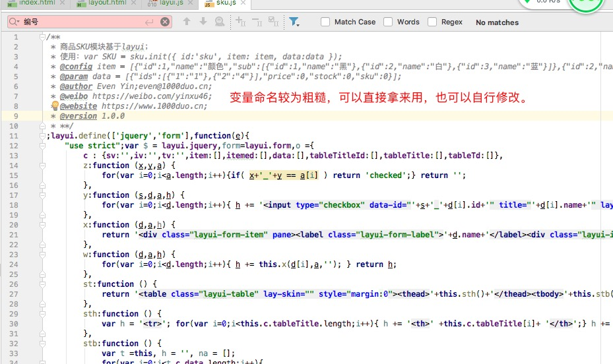Select all occurrences icon

point(273,22)
